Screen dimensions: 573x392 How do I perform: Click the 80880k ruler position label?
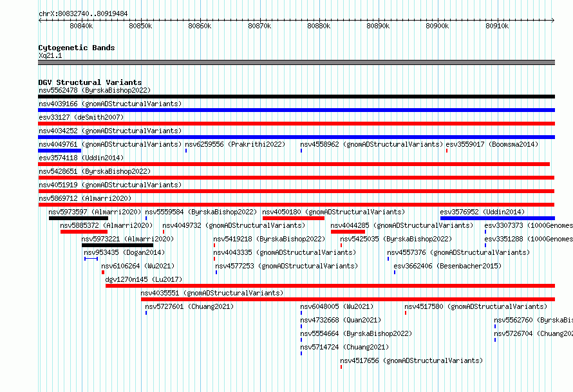[319, 26]
